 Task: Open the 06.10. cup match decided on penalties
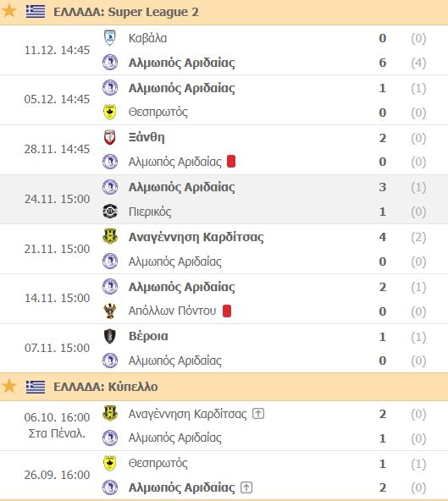(224, 426)
